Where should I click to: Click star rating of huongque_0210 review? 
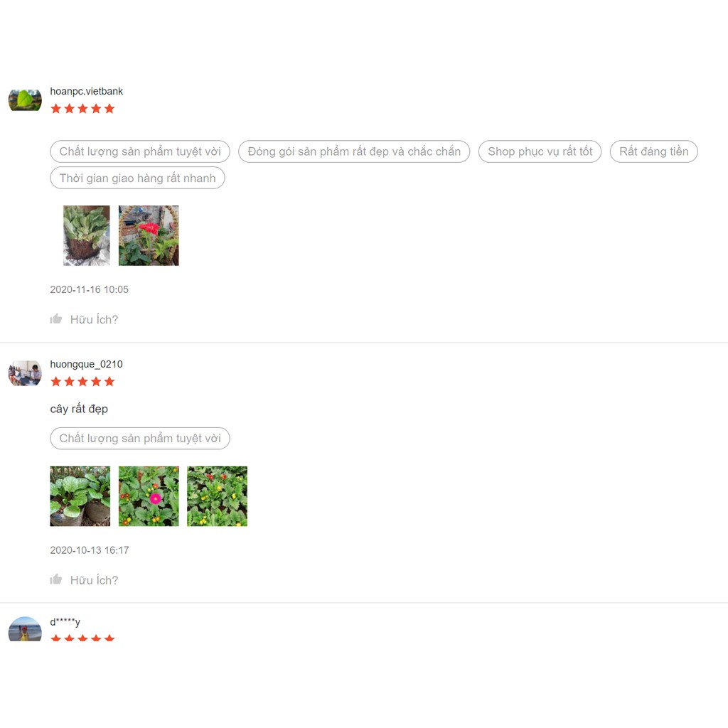coord(82,382)
